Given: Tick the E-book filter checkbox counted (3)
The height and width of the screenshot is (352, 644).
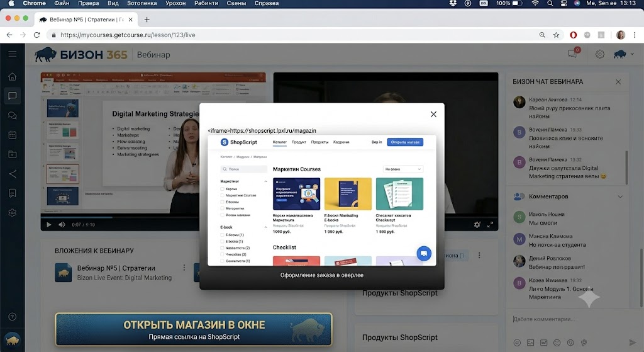Looking at the screenshot, I should pyautogui.click(x=222, y=254).
